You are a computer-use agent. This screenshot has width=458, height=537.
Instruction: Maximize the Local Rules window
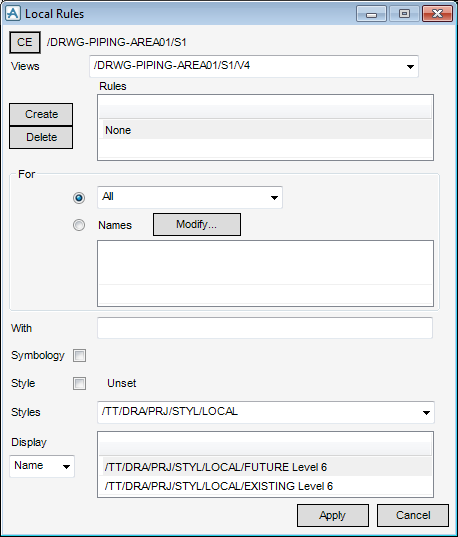[x=404, y=14]
